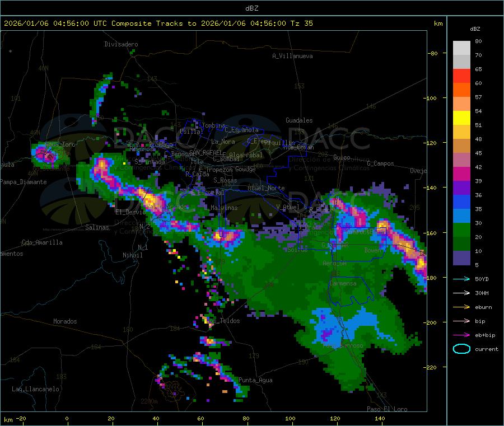Click the El_Desvio map label
This screenshot has height=426, width=504.
pos(130,212)
